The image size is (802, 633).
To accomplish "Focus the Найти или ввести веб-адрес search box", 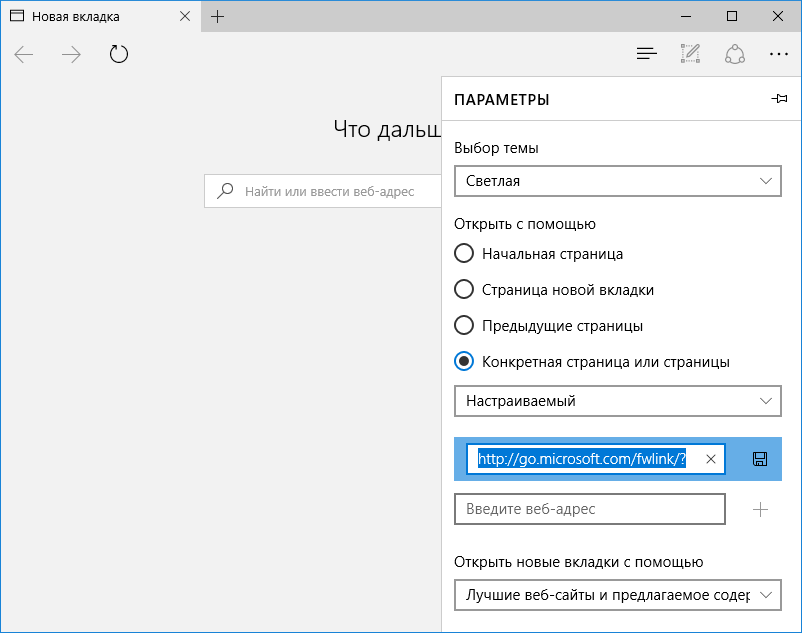I will (x=323, y=191).
